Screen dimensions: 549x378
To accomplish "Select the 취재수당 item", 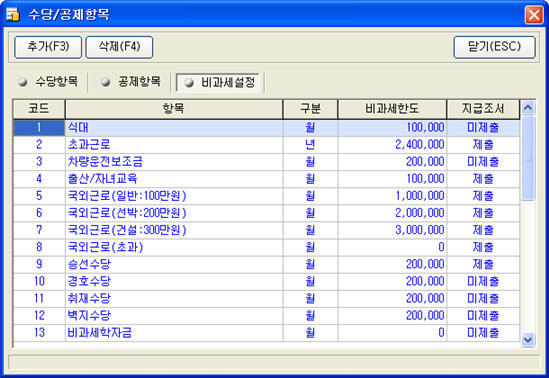I will coord(174,299).
